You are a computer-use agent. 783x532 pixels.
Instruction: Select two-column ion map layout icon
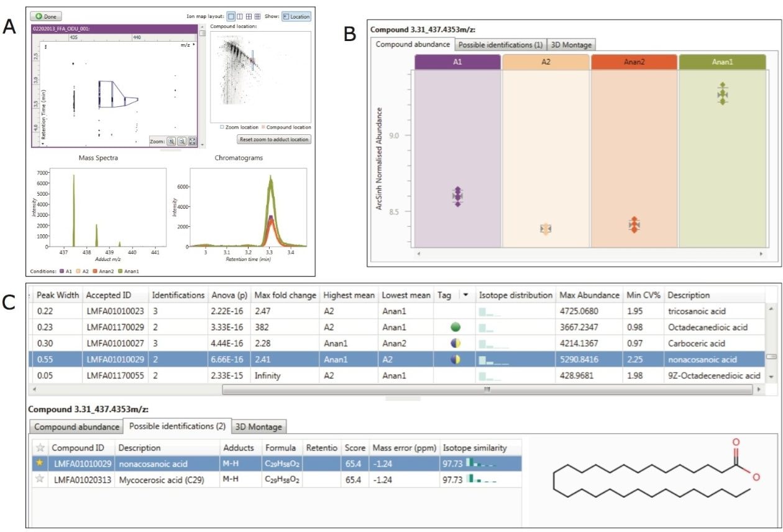[240, 17]
